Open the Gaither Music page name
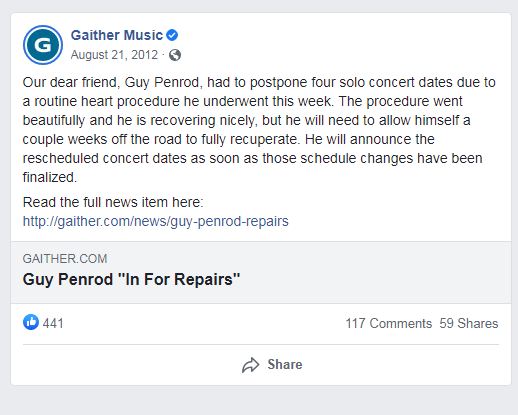Screen dimensions: 518x415 tap(117, 35)
